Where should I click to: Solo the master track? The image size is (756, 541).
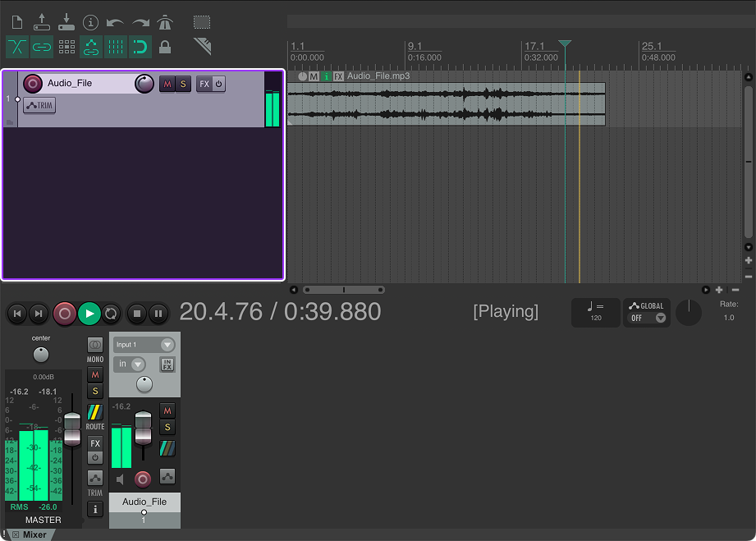(x=95, y=391)
